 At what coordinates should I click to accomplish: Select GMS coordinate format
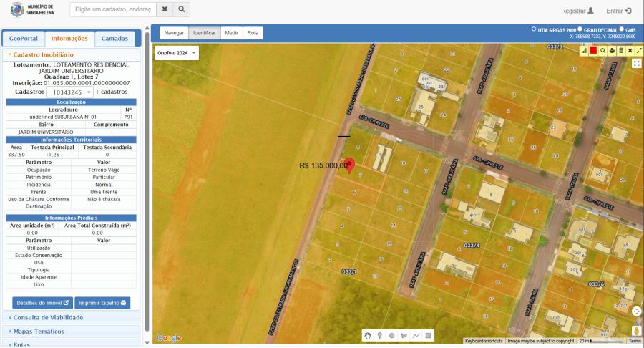(x=622, y=29)
